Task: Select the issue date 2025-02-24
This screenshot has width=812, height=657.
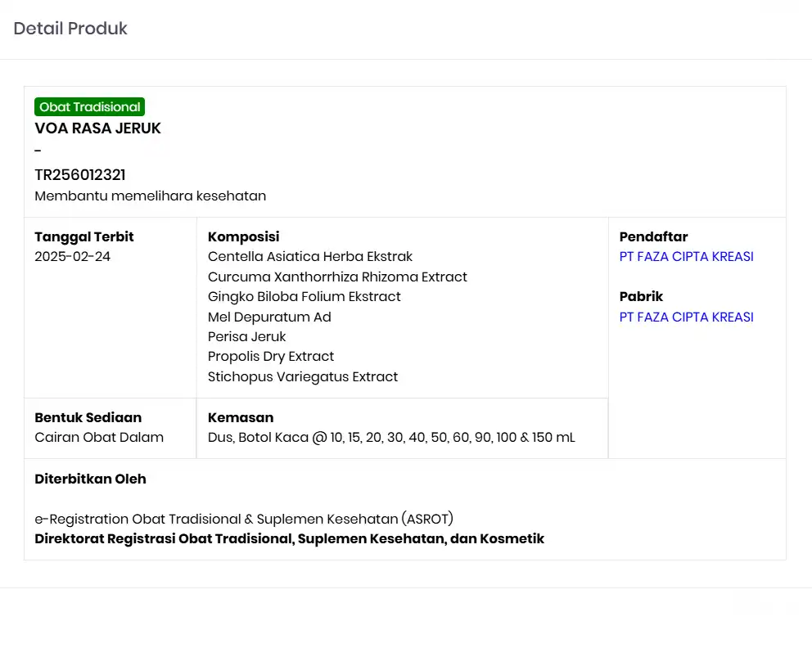Action: tap(72, 257)
